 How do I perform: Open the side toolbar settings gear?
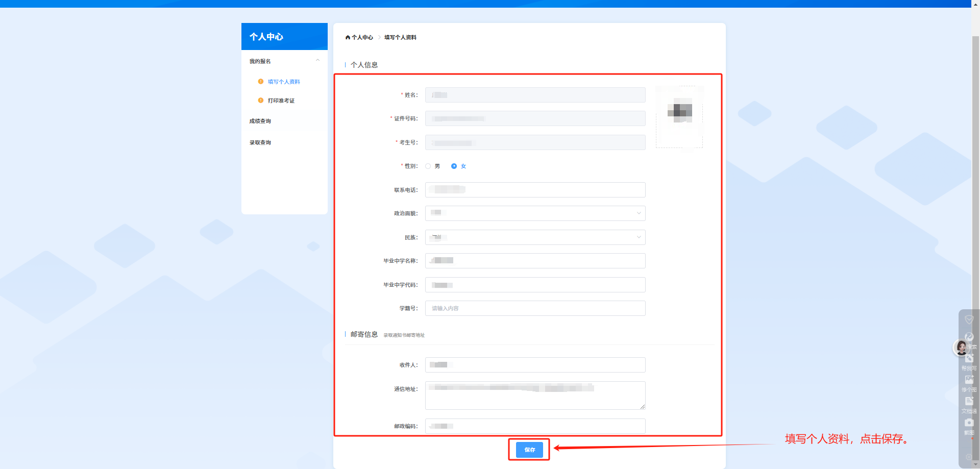tap(969, 457)
